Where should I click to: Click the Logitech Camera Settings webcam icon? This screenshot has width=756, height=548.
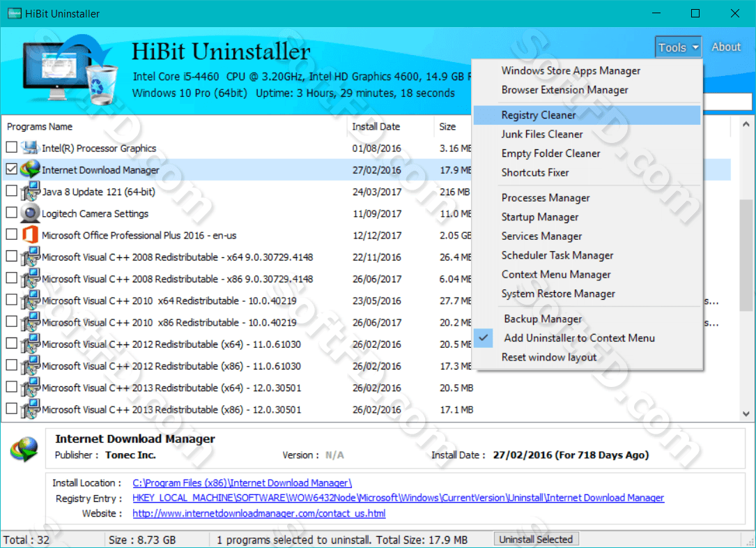pyautogui.click(x=30, y=213)
